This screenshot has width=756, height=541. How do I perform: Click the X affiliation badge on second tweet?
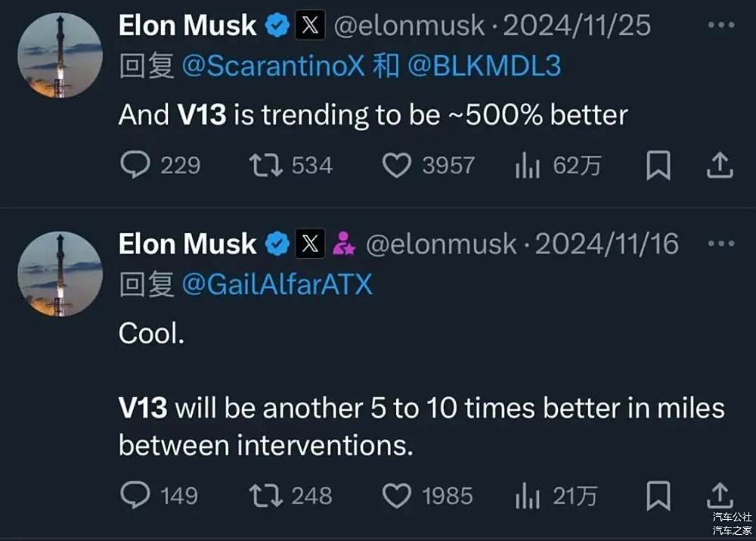tap(310, 243)
